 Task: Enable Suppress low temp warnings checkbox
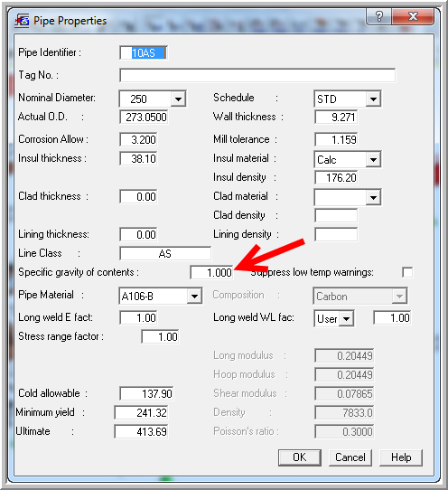pyautogui.click(x=407, y=272)
